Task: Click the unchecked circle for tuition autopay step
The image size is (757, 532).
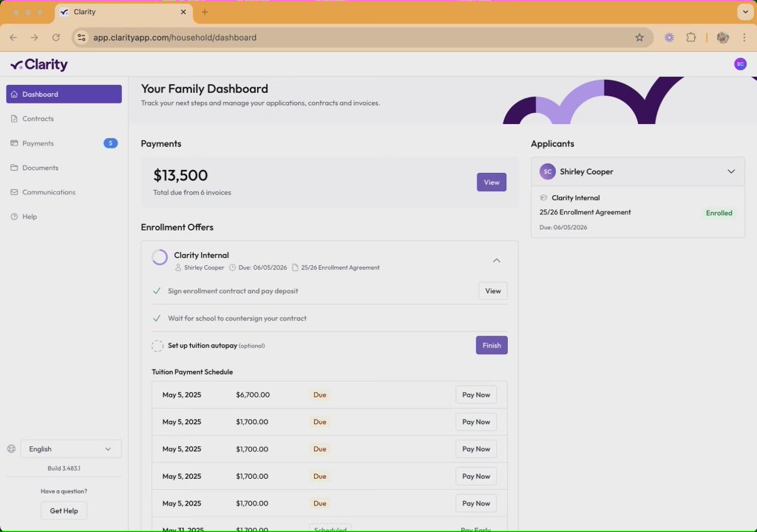Action: [x=157, y=346]
